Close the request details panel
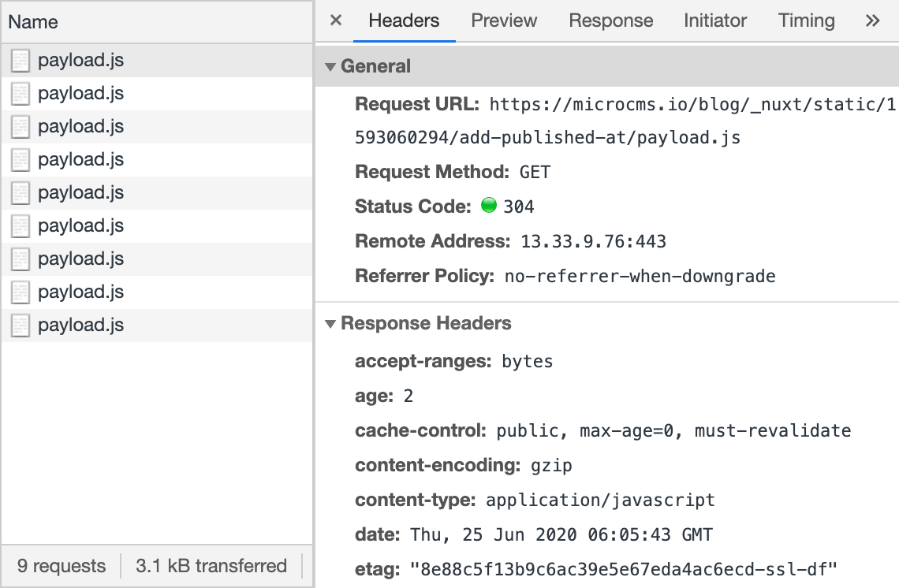 coord(335,20)
